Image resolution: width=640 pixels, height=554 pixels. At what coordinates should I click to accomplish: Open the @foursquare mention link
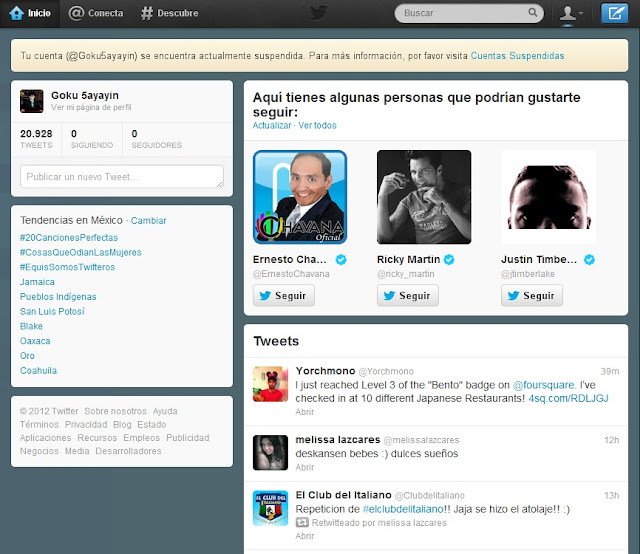[543, 385]
